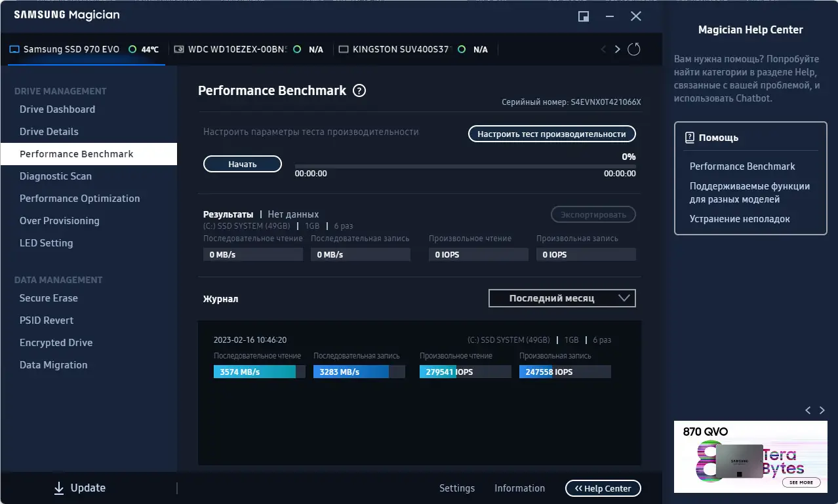Select the KINGSTON SUV400S37 drive tab

point(414,49)
